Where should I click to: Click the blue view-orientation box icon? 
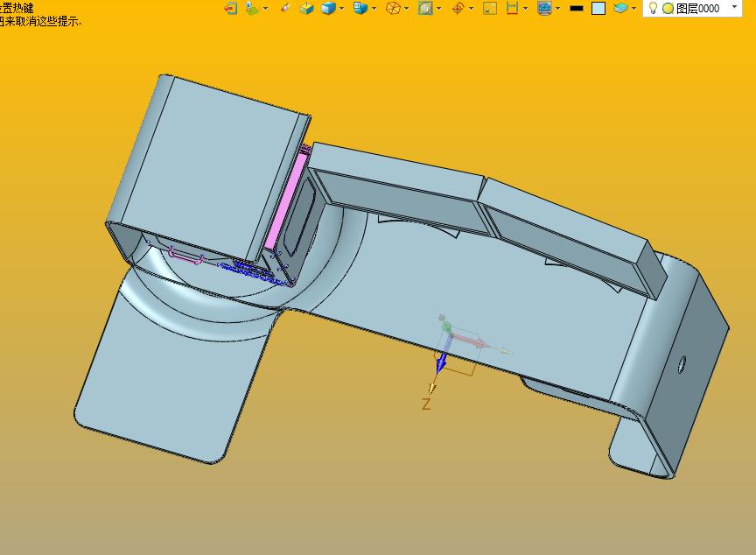(360, 8)
